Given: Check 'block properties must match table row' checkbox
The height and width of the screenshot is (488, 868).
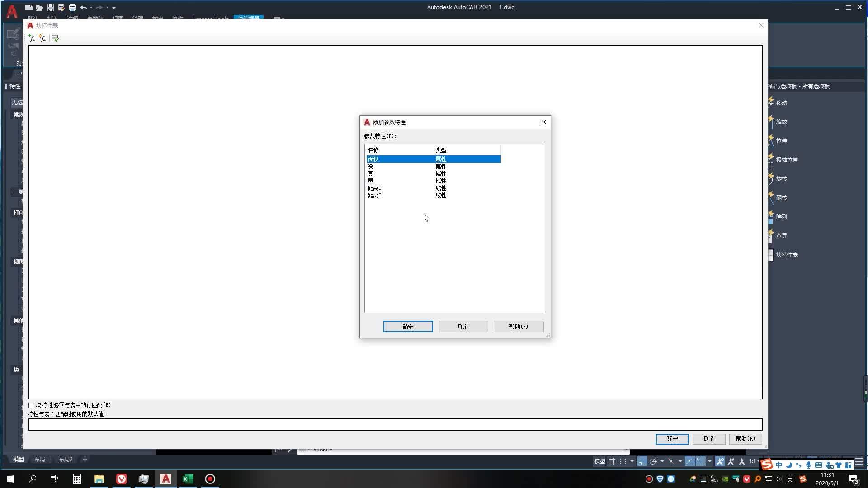Looking at the screenshot, I should click(32, 405).
